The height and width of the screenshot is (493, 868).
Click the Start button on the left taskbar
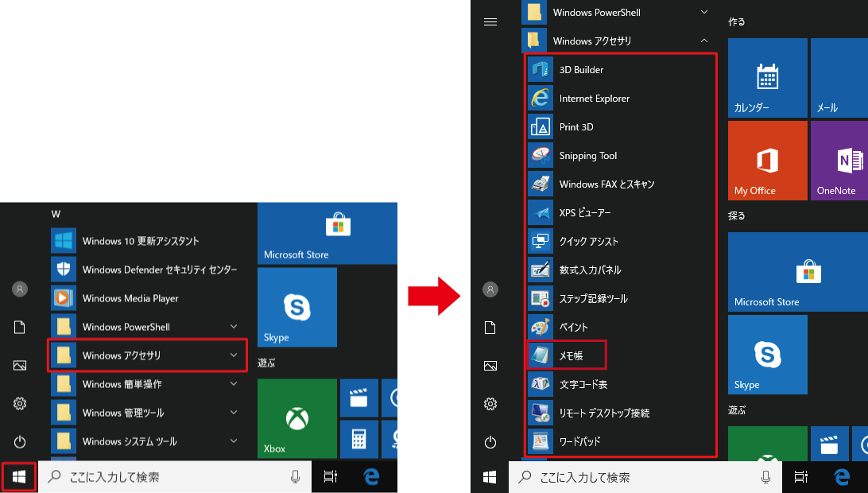coord(19,476)
